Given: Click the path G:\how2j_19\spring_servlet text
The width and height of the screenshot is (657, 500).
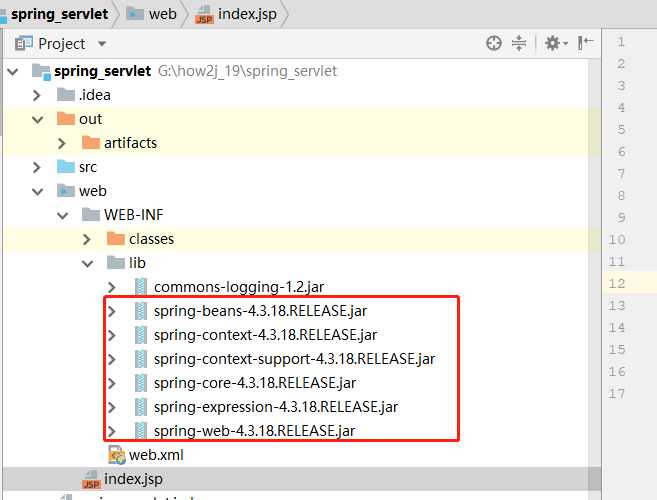Looking at the screenshot, I should tap(247, 71).
